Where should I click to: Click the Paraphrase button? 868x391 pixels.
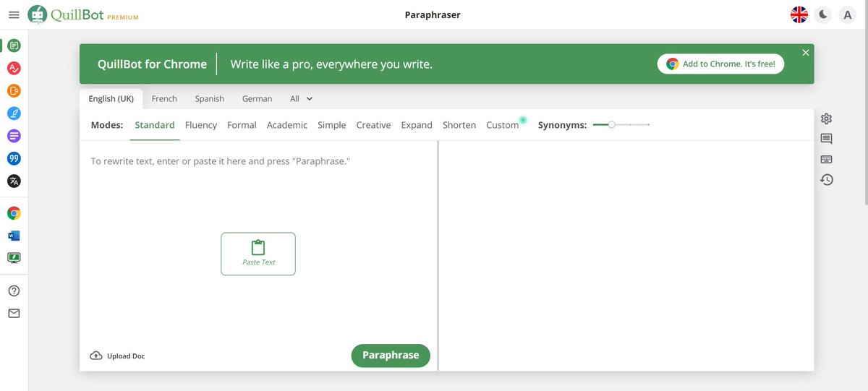pyautogui.click(x=391, y=356)
